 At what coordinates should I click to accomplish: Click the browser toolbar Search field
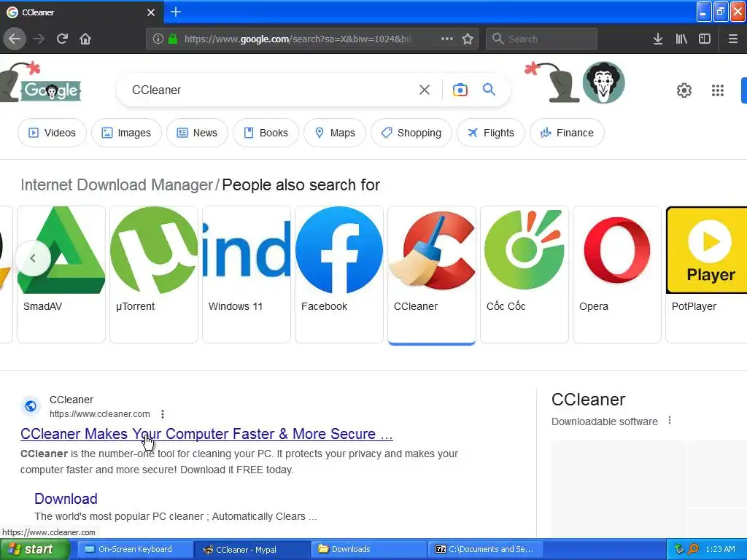point(541,39)
